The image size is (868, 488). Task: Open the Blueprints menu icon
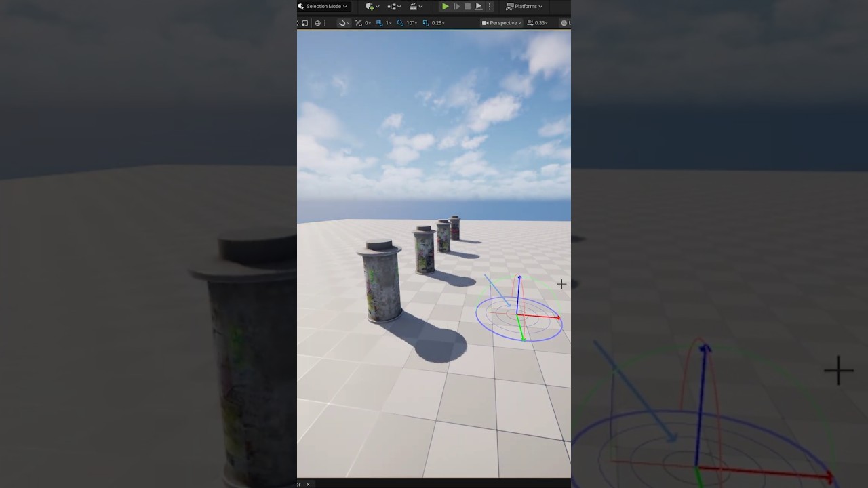[393, 6]
